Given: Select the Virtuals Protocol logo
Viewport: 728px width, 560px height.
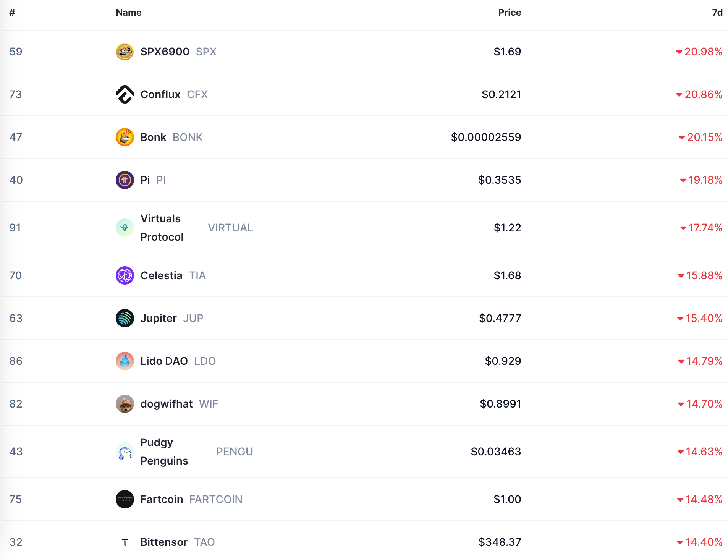Looking at the screenshot, I should 125,228.
